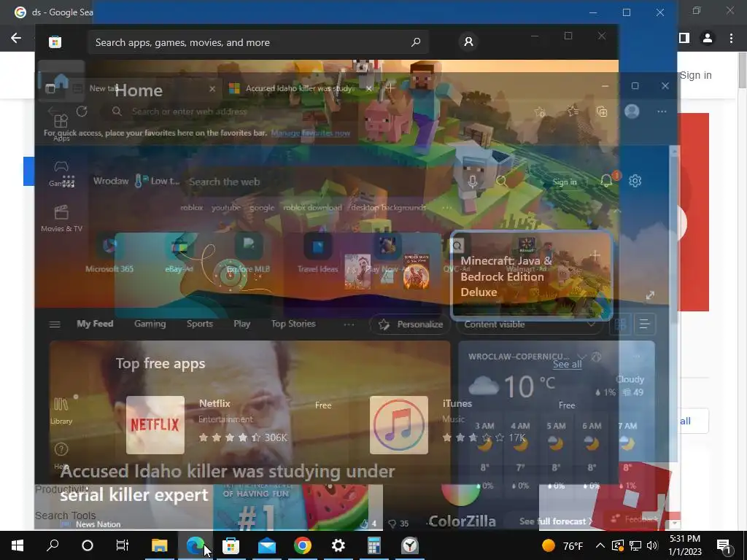Click See full forecast link
Viewport: 747px width, 560px height.
(556, 521)
